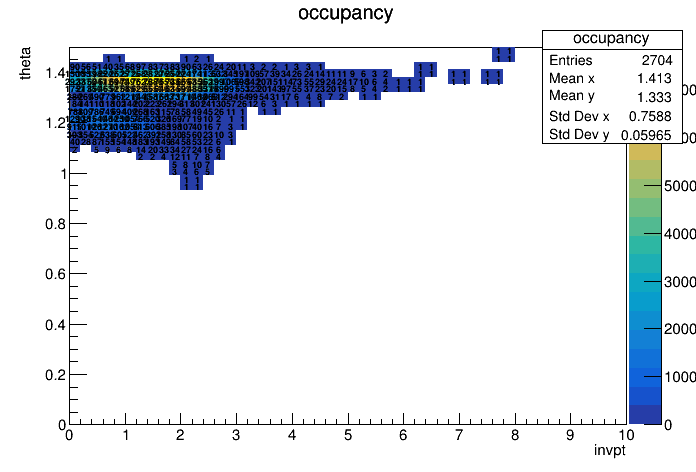Select the Mean y value "1.333"

click(654, 97)
